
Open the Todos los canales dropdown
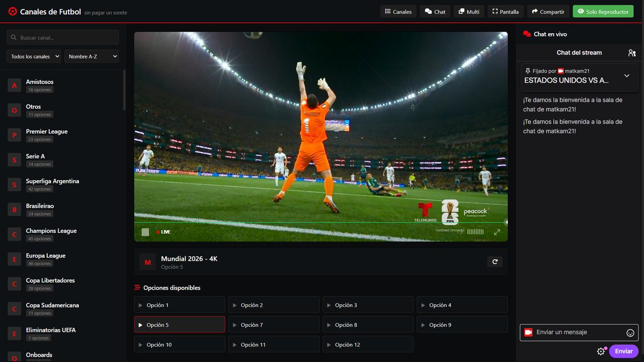tap(34, 56)
